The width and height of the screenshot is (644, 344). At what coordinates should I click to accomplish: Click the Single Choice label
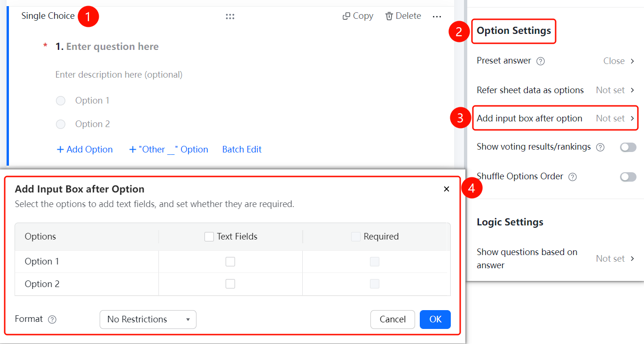[x=48, y=16]
